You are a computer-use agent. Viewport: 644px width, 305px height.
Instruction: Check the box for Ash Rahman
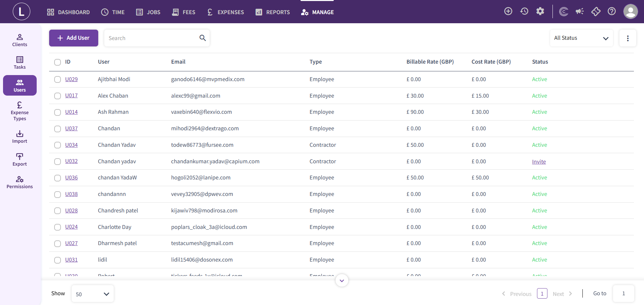click(x=58, y=112)
